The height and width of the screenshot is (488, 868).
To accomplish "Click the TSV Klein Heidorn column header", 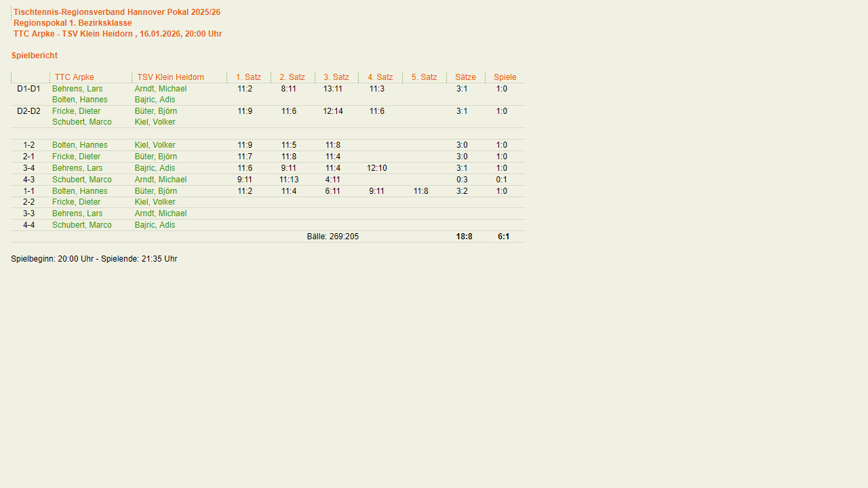I will click(x=170, y=77).
